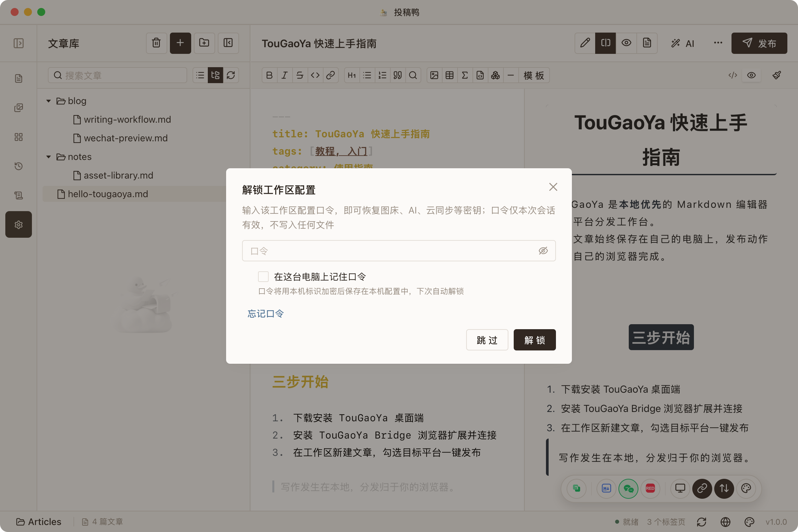This screenshot has width=798, height=532.
Task: Click the globe icon in status bar
Action: tap(726, 522)
